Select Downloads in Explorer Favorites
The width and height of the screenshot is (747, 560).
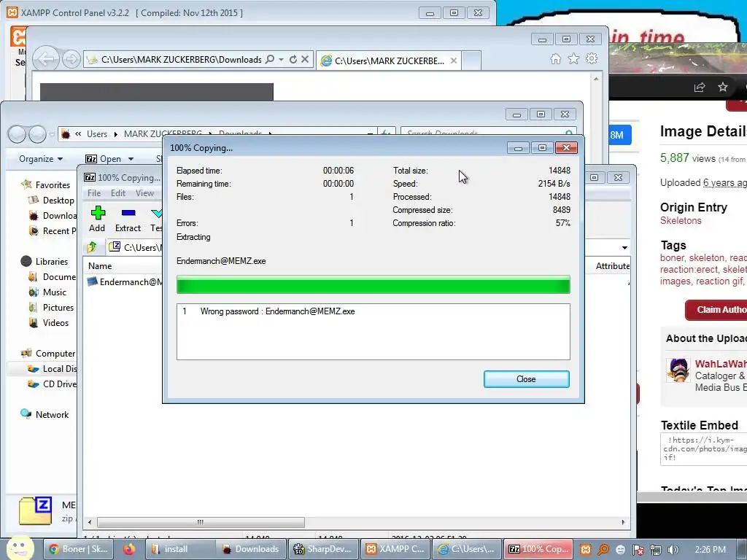[53, 216]
